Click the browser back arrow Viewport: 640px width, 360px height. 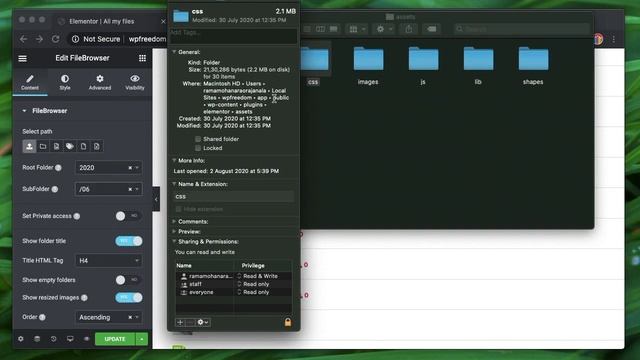coord(23,39)
